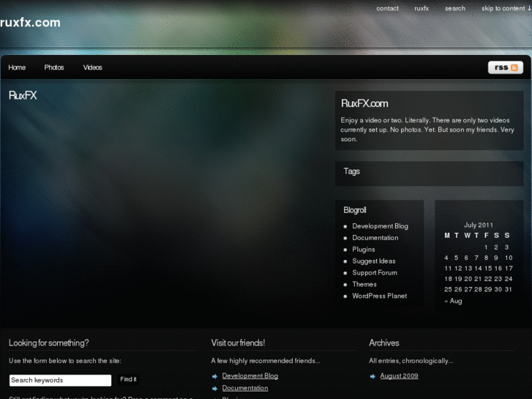Open Themes in Blogroll
The width and height of the screenshot is (532, 399).
pos(364,284)
